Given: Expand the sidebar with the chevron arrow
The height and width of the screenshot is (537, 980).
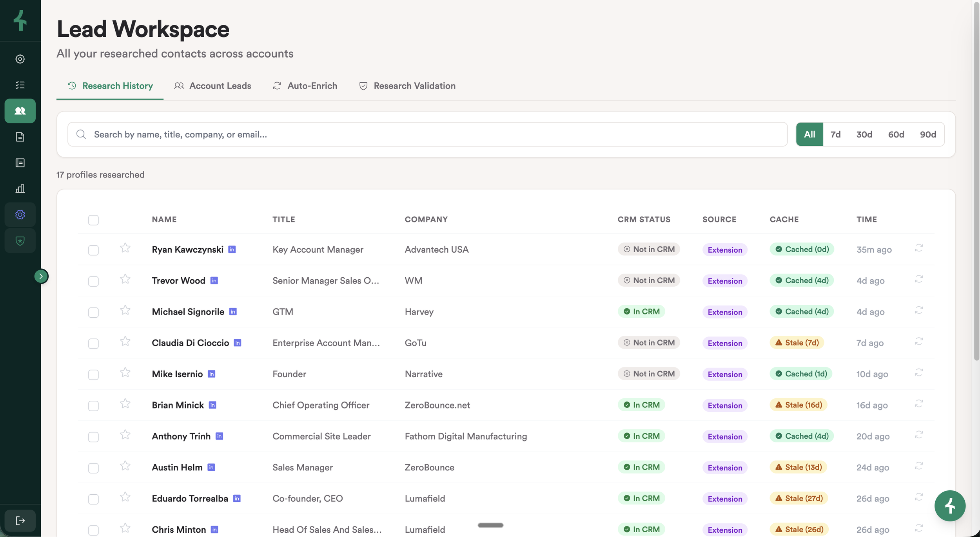Looking at the screenshot, I should tap(41, 277).
